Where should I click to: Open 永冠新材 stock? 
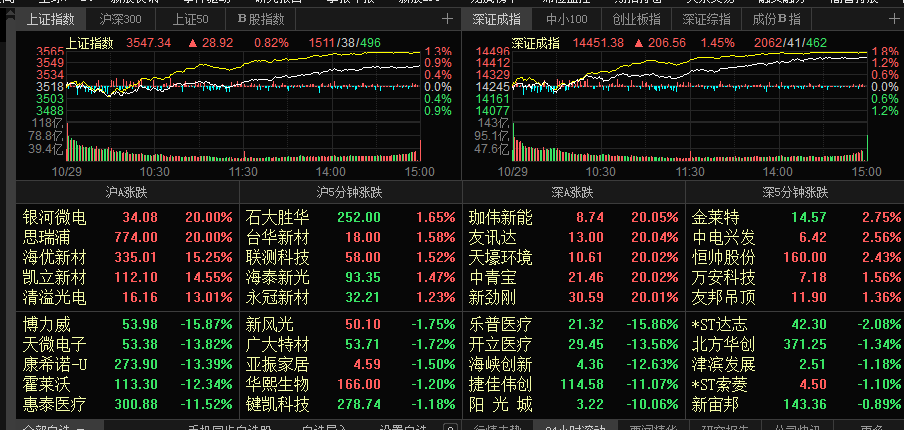(351, 297)
